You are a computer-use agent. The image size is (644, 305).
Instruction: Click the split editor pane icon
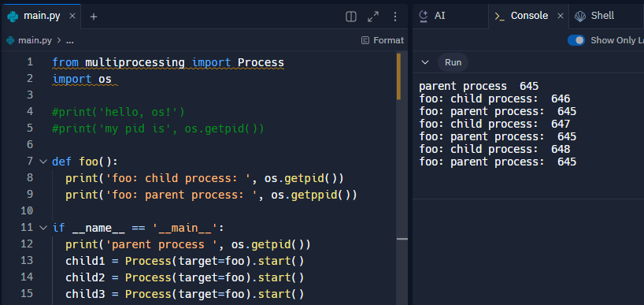351,17
